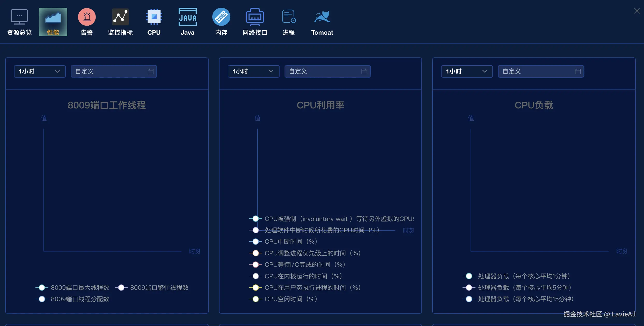Click the 内存 memory stick icon
644x326 pixels.
(221, 17)
